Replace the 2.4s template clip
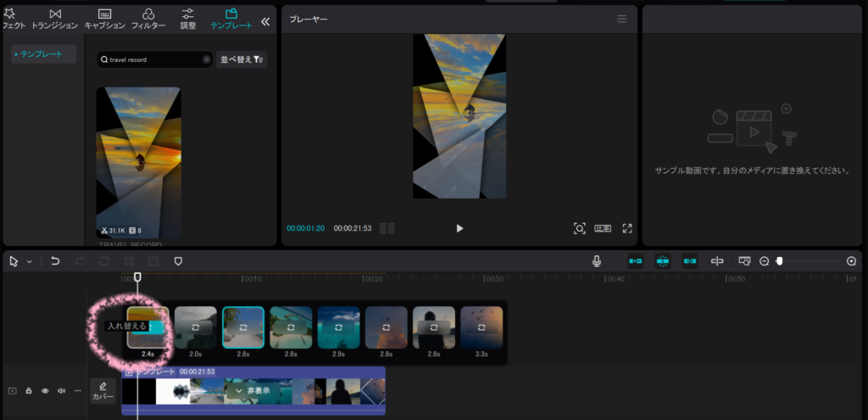 pos(147,328)
